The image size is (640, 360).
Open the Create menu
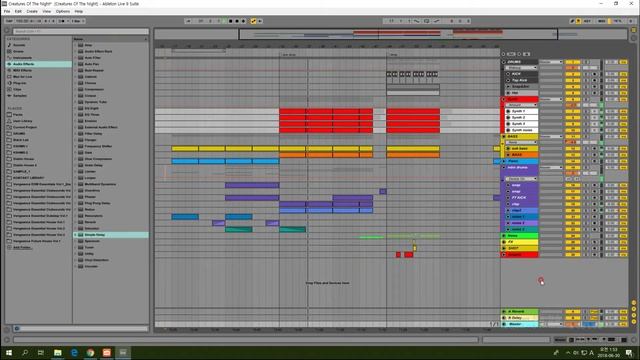[32, 11]
